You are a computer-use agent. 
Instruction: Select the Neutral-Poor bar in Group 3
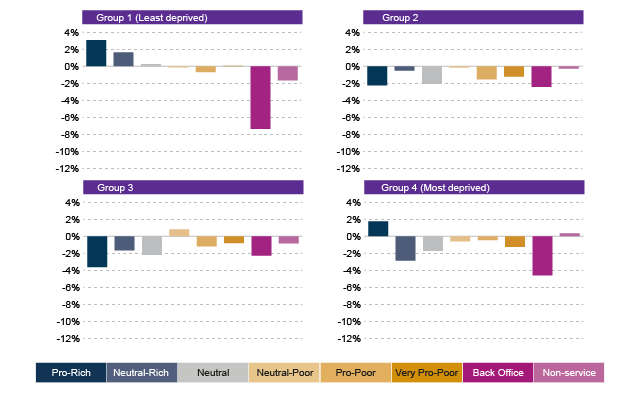[x=179, y=232]
